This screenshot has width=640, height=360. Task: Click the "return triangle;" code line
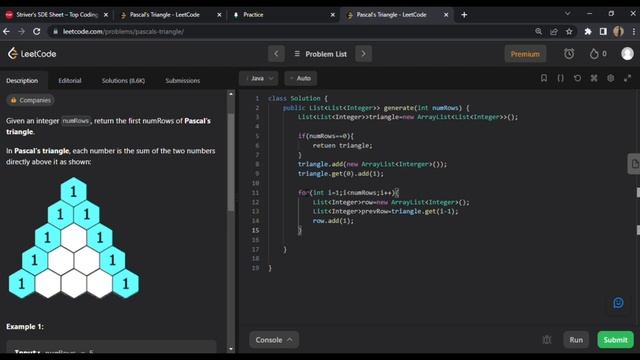tap(342, 145)
